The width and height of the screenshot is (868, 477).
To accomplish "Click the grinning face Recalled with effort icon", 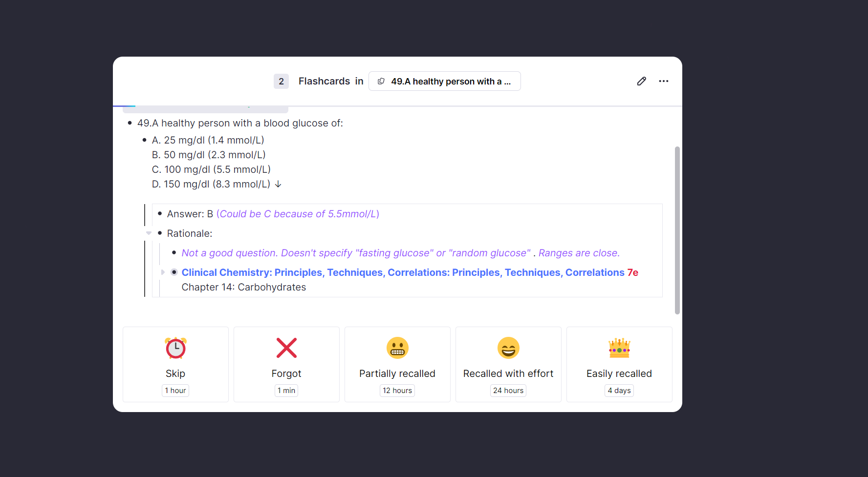I will click(x=508, y=348).
